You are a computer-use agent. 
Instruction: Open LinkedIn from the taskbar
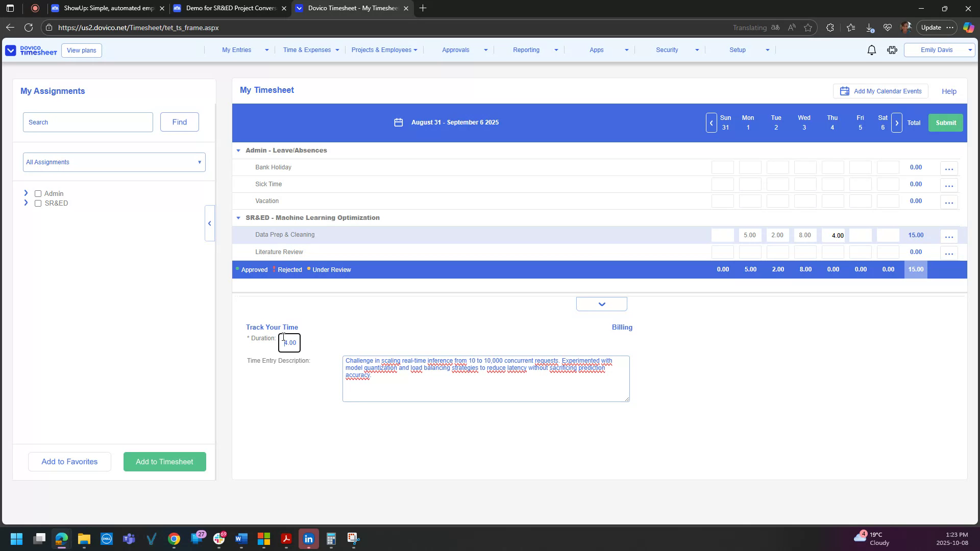(x=308, y=538)
